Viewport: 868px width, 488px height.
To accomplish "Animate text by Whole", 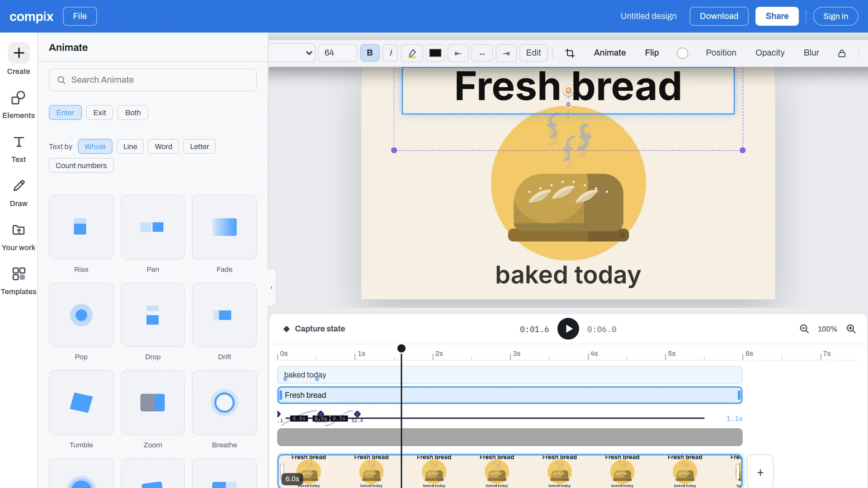I will [95, 146].
